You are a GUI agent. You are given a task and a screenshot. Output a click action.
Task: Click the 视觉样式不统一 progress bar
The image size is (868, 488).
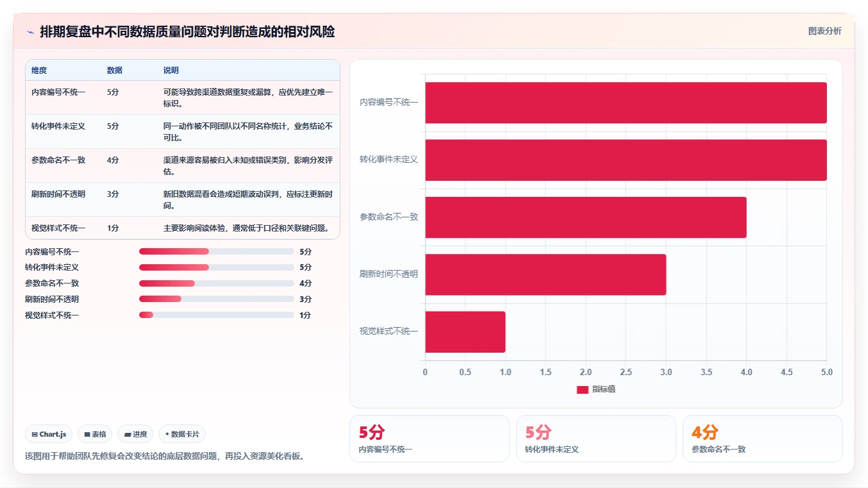[217, 315]
